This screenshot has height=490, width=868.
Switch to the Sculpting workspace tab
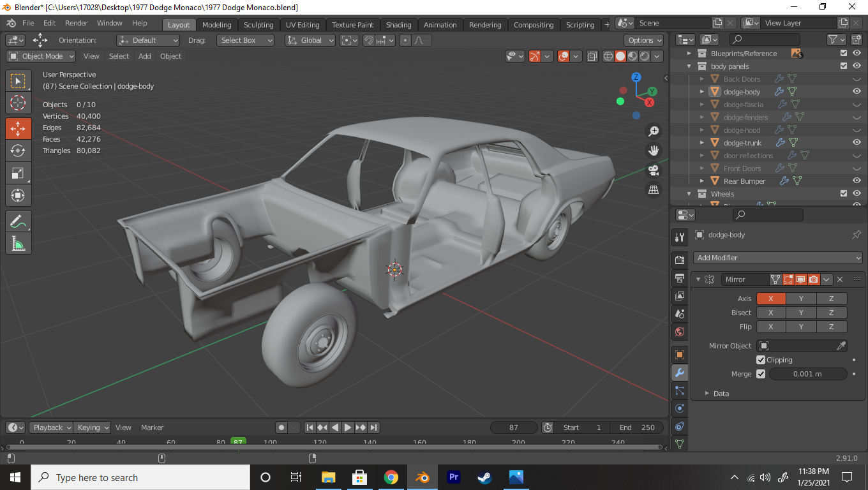pos(258,25)
